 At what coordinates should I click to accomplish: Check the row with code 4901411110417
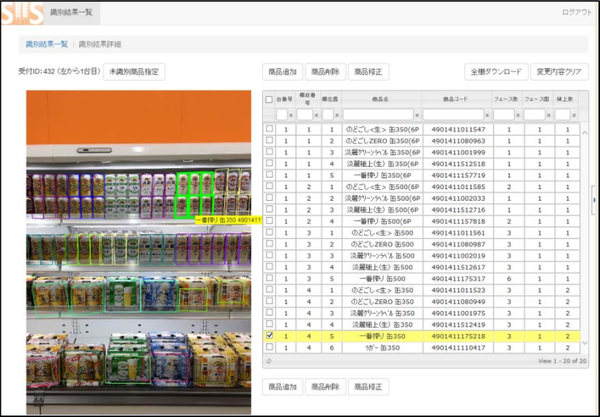pyautogui.click(x=269, y=347)
